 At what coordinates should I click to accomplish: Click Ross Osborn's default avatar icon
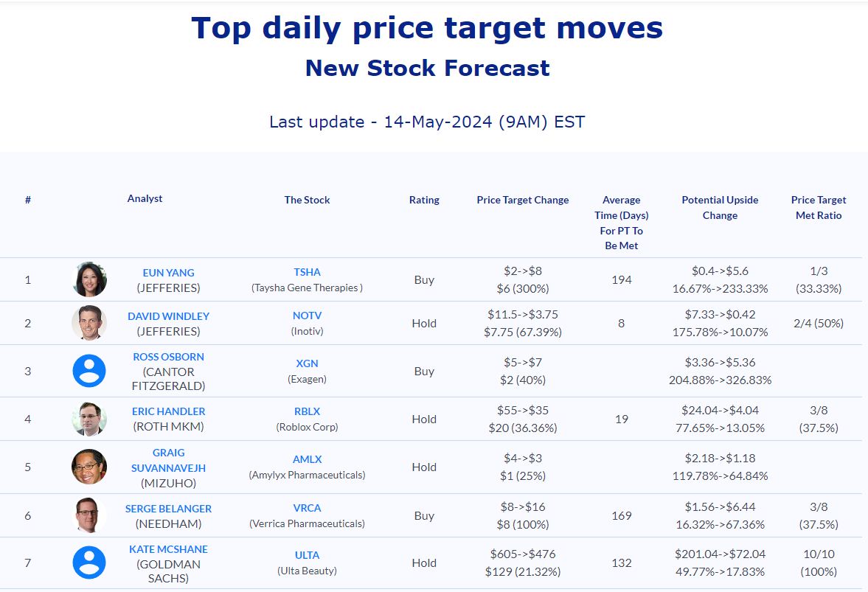click(89, 371)
